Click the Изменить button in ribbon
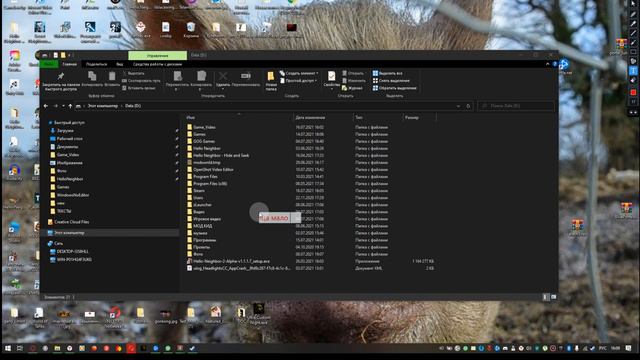The width and height of the screenshot is (640, 360). tap(353, 81)
